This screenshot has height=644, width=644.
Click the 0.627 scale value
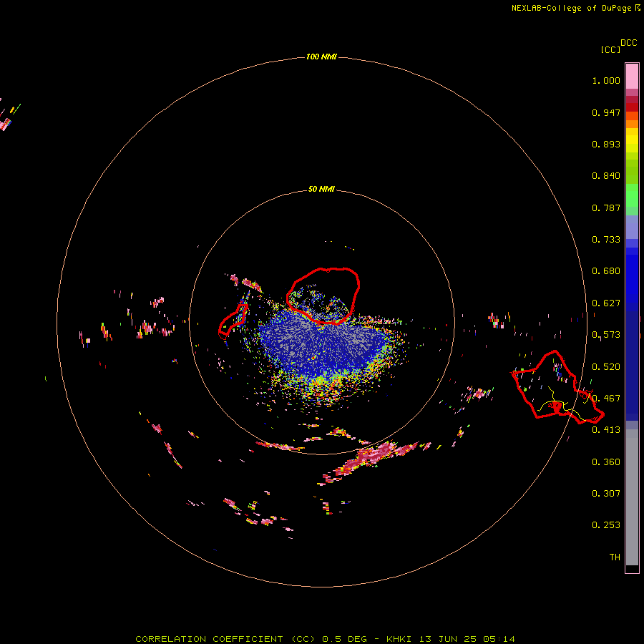(606, 303)
